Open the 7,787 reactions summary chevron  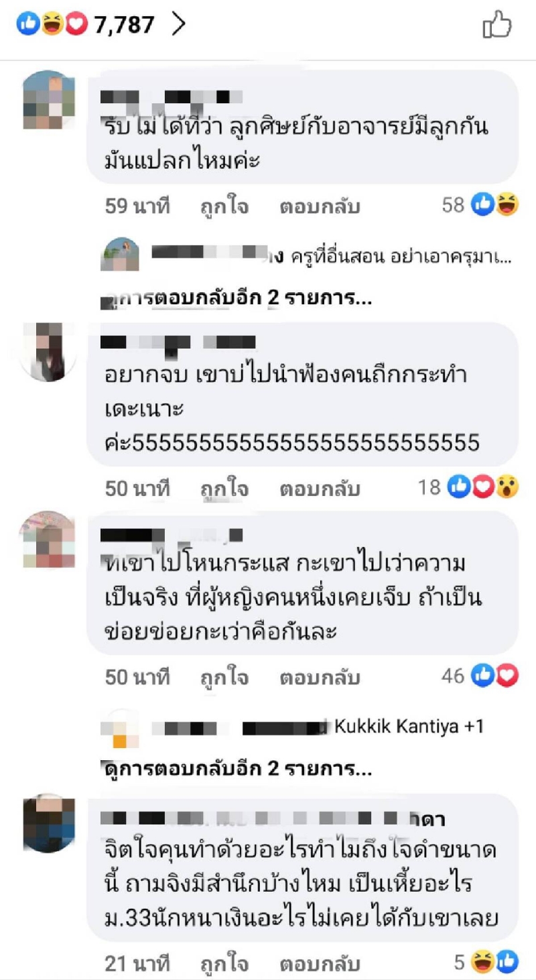click(x=178, y=25)
